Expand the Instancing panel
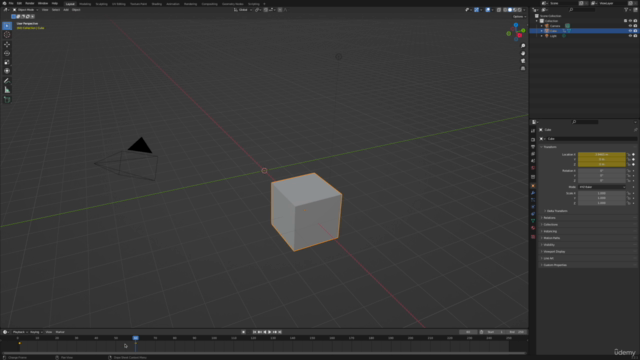 (x=550, y=231)
